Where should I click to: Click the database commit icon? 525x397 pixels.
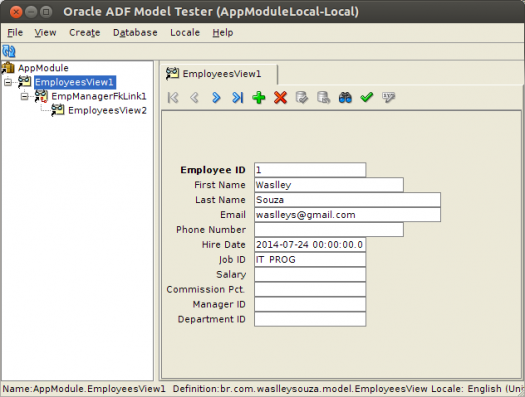pos(302,97)
